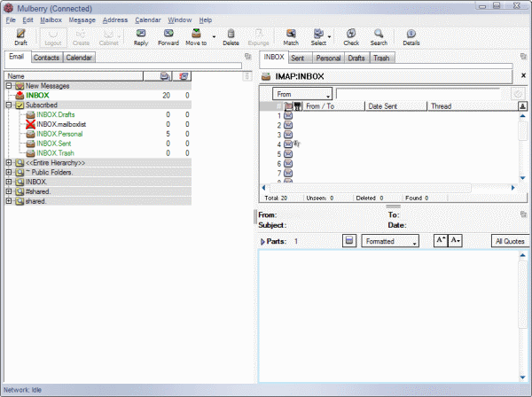Viewport: 532px width, 397px height.
Task: Open Search from the toolbar
Action: click(379, 37)
